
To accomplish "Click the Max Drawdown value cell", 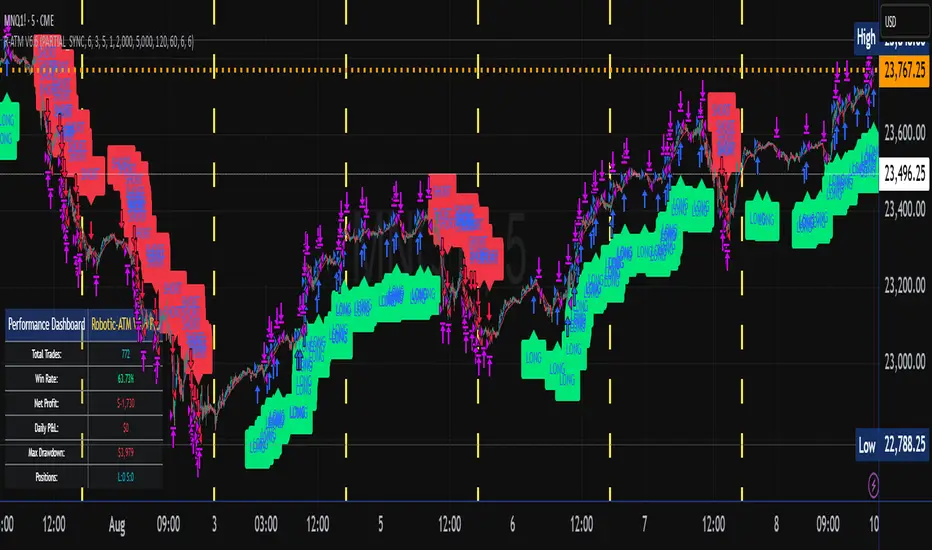I will coord(125,452).
